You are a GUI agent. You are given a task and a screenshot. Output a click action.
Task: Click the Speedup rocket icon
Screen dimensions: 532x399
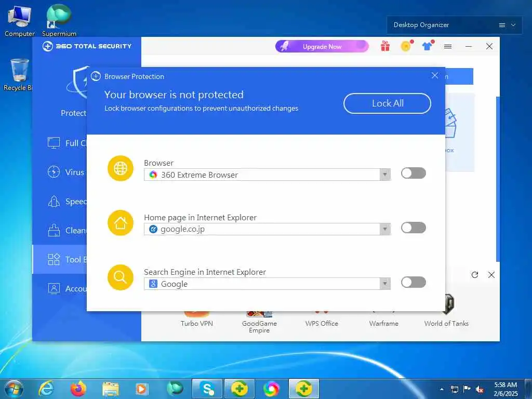54,202
